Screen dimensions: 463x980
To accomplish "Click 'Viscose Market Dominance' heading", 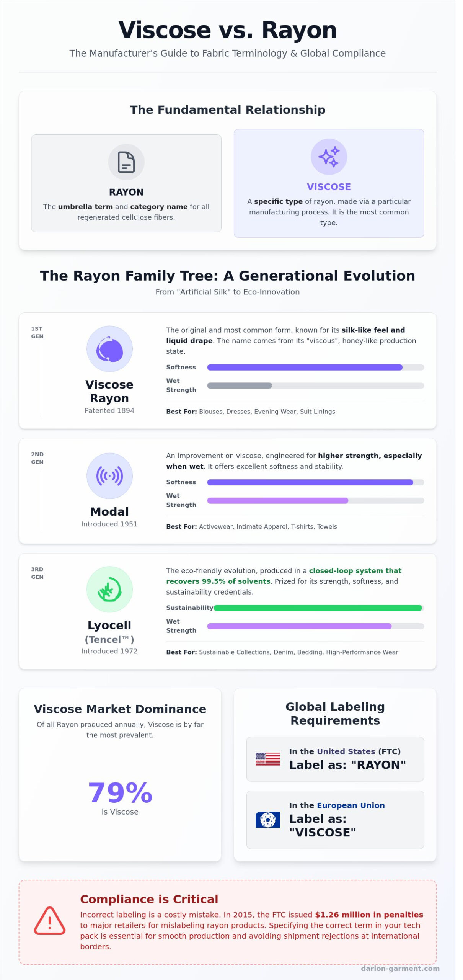I will 120,709.
